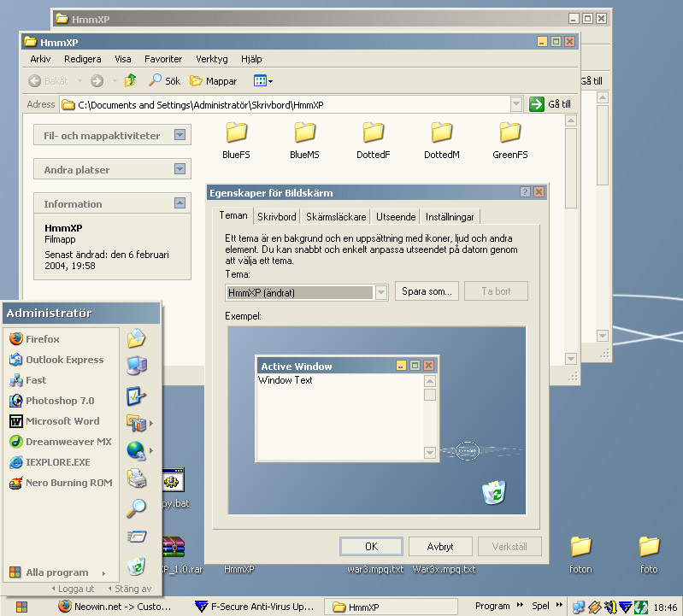Open the Fast start menu entry
Image resolution: width=683 pixels, height=616 pixels.
(x=27, y=380)
